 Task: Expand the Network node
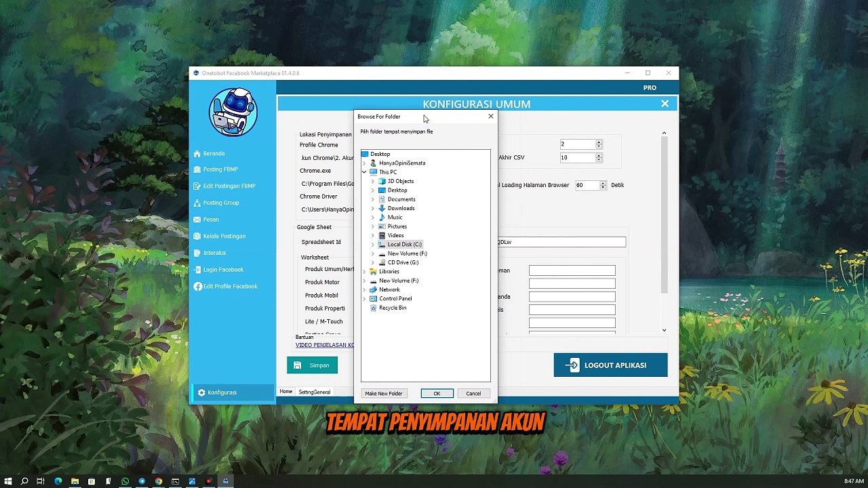tap(364, 289)
